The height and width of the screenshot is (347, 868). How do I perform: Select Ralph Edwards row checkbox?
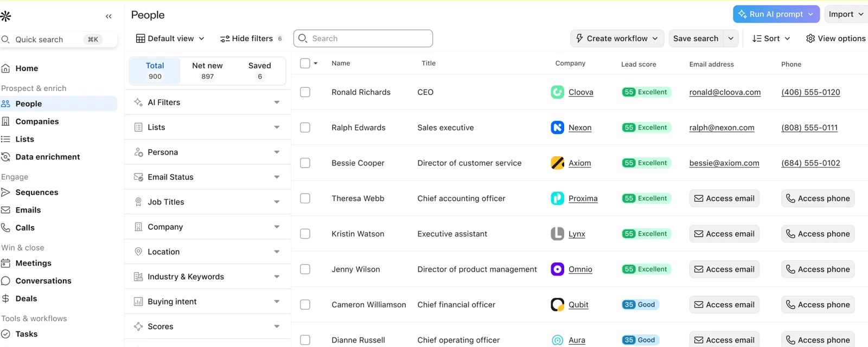pos(305,127)
